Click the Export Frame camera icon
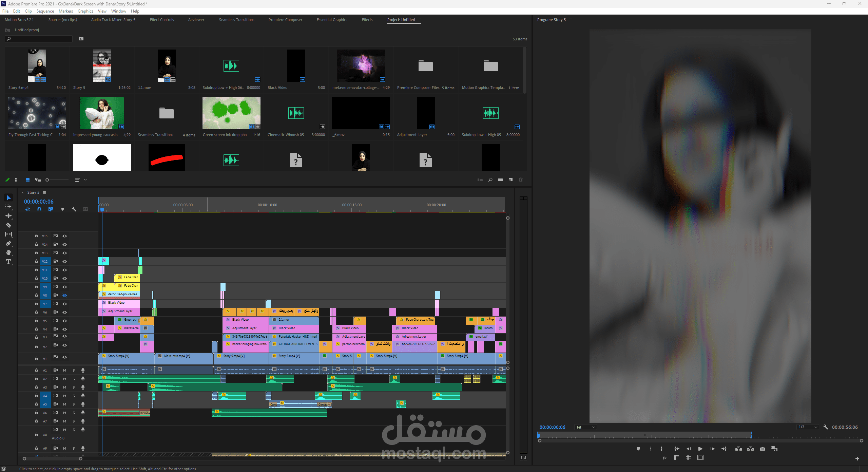 pyautogui.click(x=762, y=449)
